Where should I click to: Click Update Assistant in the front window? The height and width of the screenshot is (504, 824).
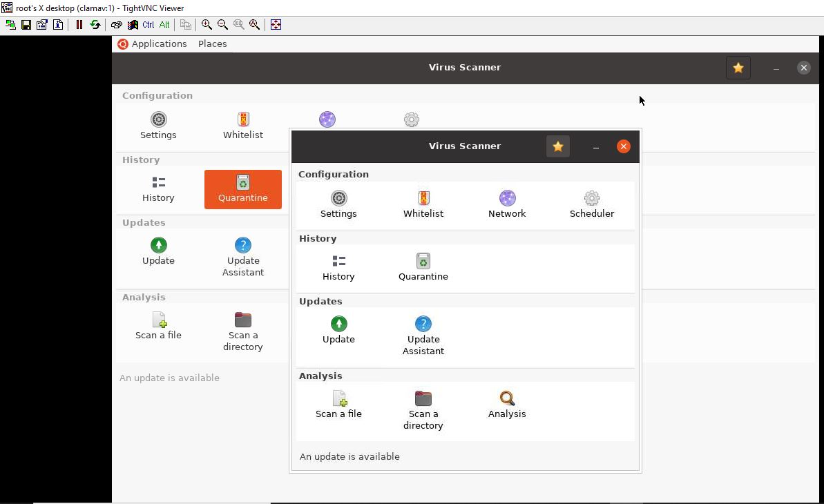(x=423, y=335)
